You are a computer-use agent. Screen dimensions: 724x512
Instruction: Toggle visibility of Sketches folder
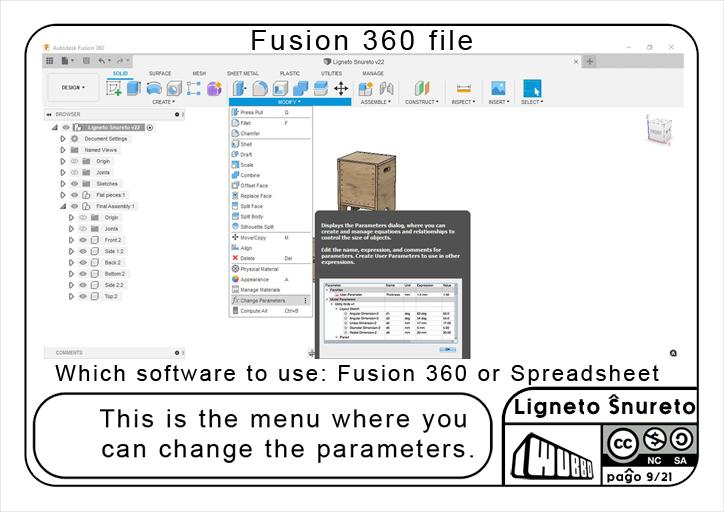pos(74,184)
